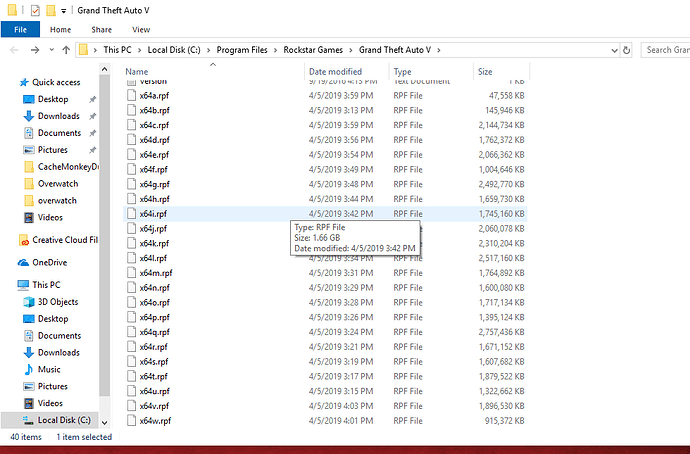Click Local Disk (C:) breadcrumb

[x=174, y=50]
